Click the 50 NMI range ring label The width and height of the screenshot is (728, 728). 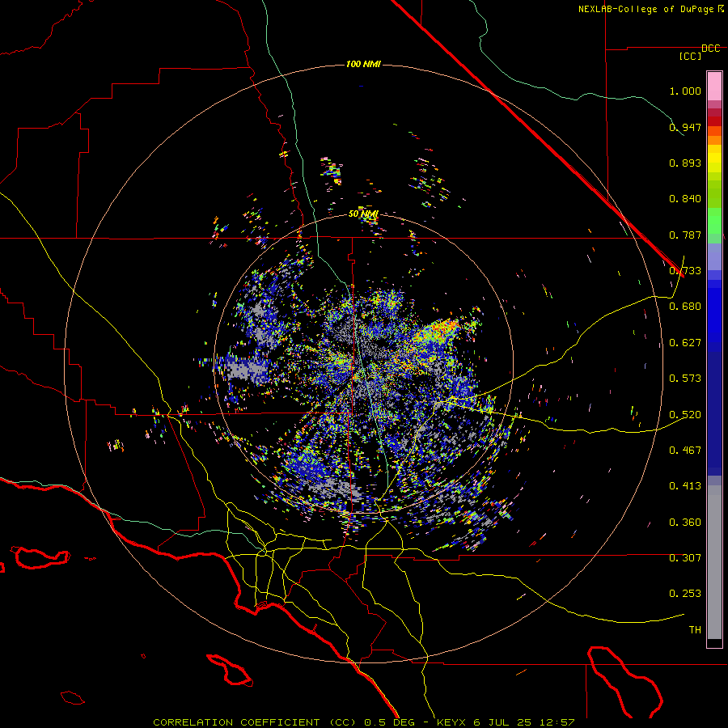(x=363, y=214)
